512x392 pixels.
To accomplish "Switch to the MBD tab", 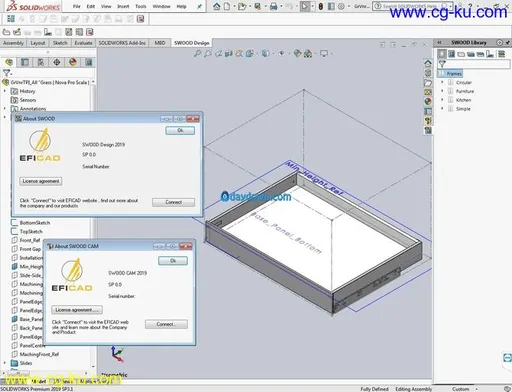I will coord(160,43).
